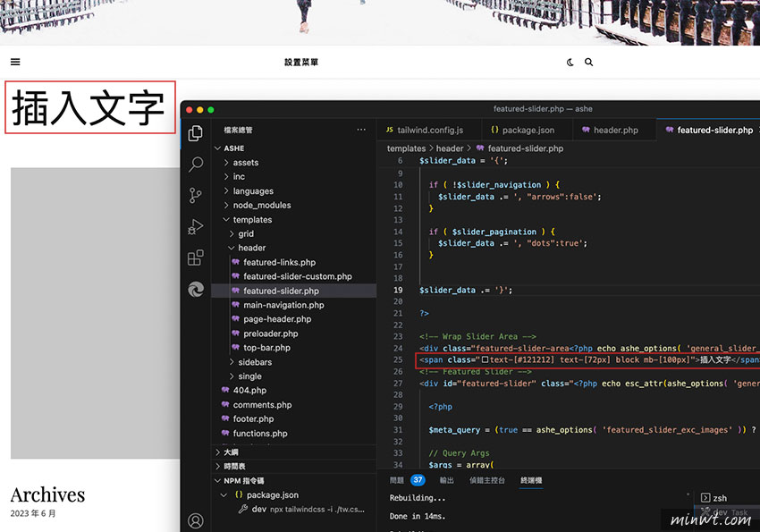Click line number 19 in the gutter

point(398,291)
